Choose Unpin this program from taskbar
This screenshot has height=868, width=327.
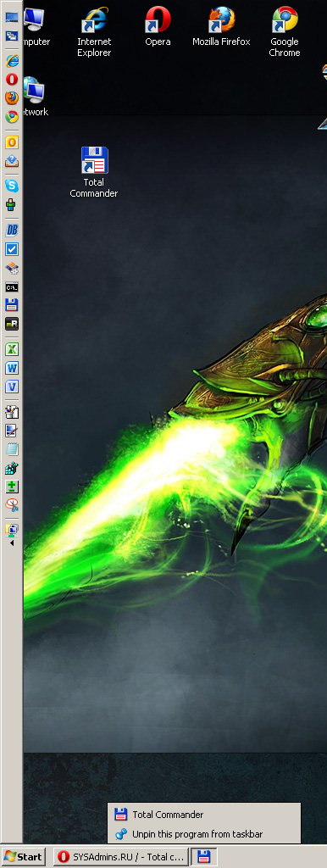point(203,834)
